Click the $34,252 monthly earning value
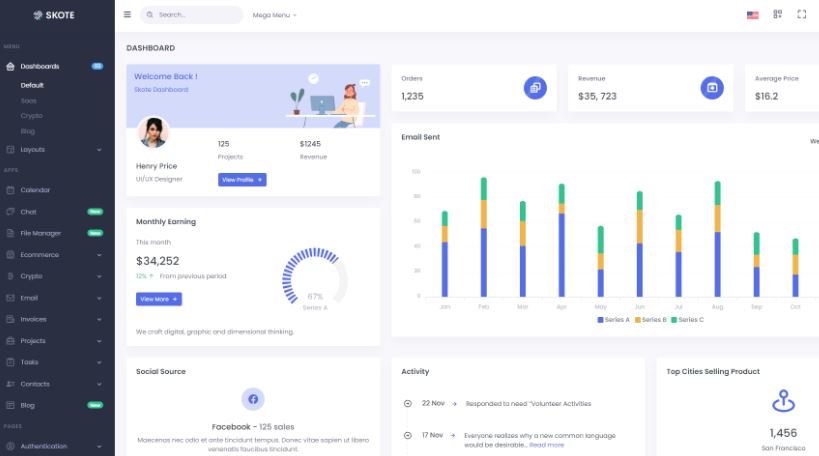The height and width of the screenshot is (456, 819). point(157,261)
